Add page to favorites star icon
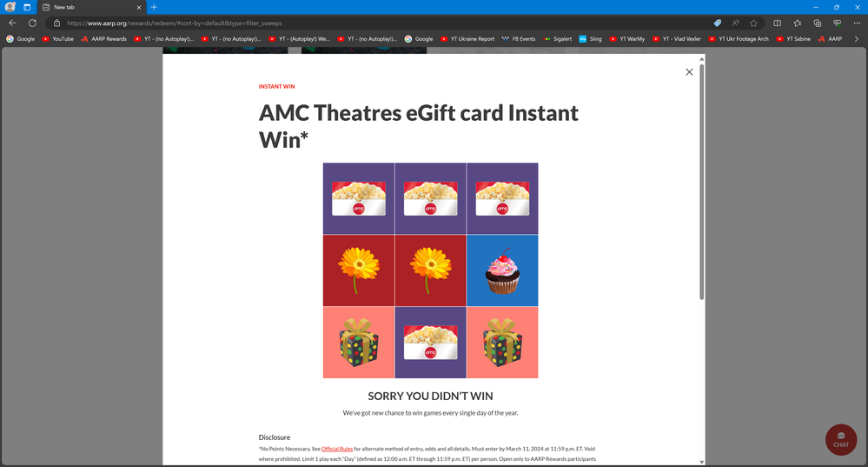This screenshot has width=868, height=467. [753, 23]
